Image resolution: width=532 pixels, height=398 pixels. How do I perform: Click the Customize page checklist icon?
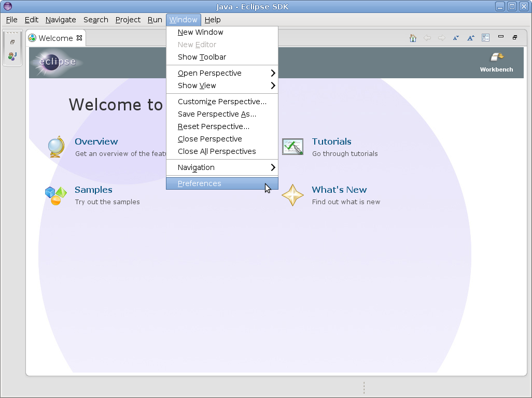click(485, 38)
